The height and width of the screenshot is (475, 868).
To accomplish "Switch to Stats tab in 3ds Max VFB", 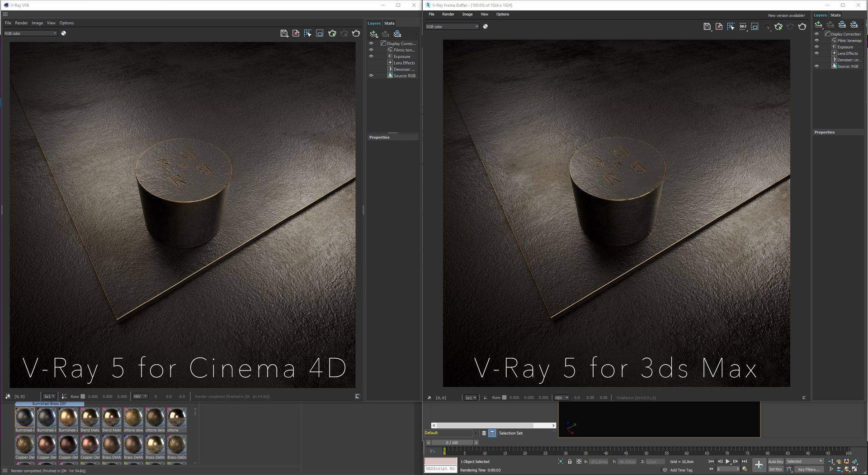I will click(x=835, y=15).
